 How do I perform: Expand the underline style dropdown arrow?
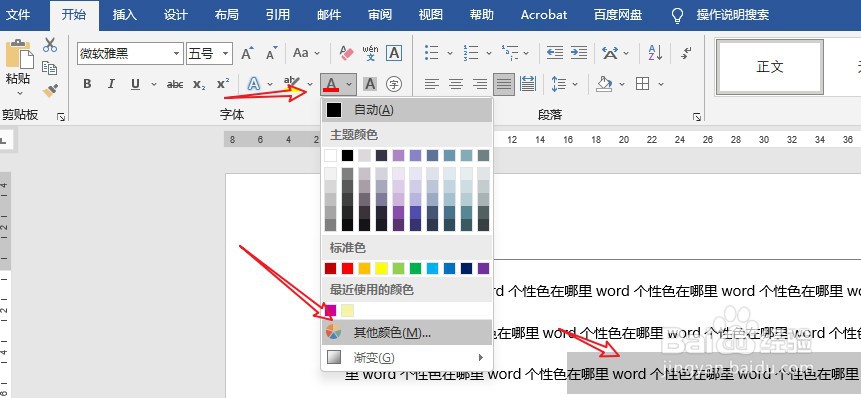154,85
